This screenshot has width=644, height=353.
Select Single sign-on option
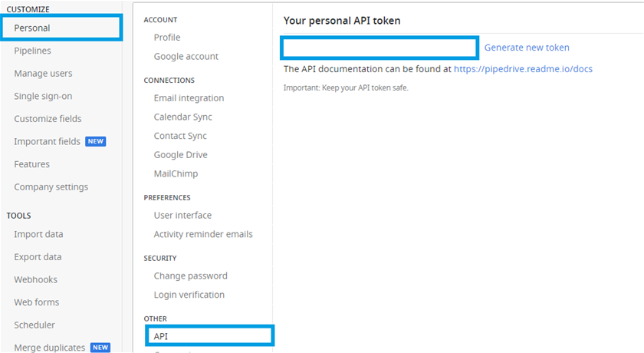(43, 97)
